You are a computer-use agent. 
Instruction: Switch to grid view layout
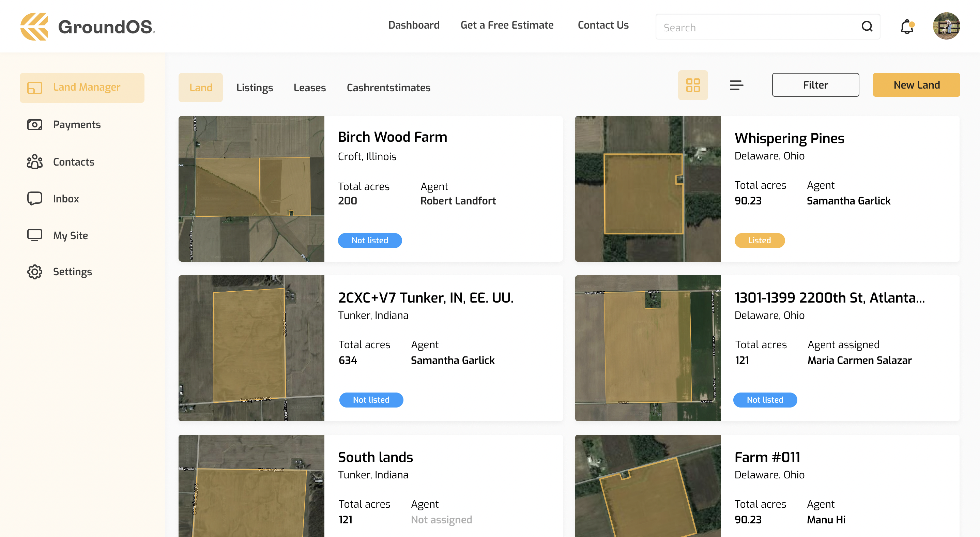tap(692, 85)
